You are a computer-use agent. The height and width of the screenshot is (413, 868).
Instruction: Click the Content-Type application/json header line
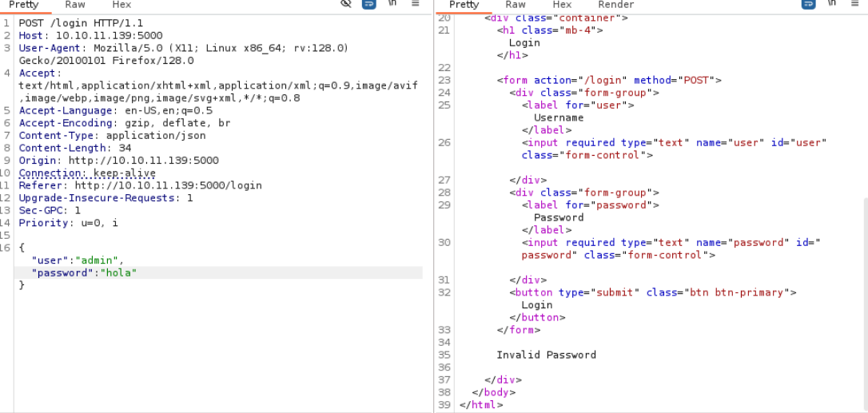pyautogui.click(x=113, y=136)
